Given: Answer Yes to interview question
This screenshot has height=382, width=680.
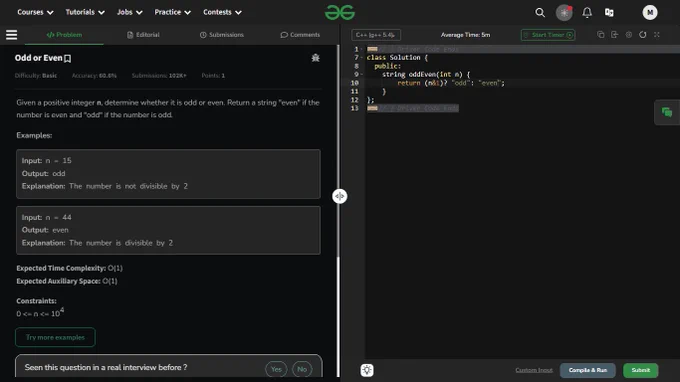Looking at the screenshot, I should [276, 369].
